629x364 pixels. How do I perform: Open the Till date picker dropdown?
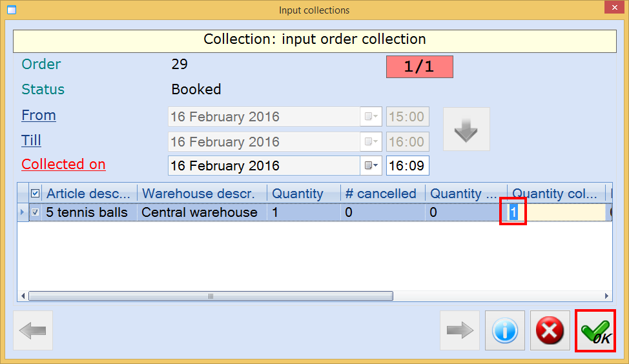(x=371, y=141)
